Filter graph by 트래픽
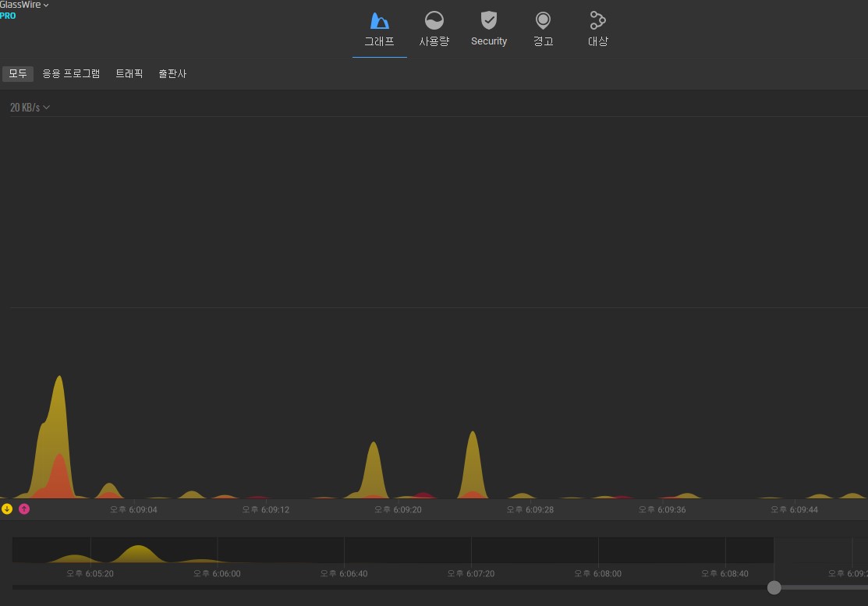 click(x=129, y=73)
